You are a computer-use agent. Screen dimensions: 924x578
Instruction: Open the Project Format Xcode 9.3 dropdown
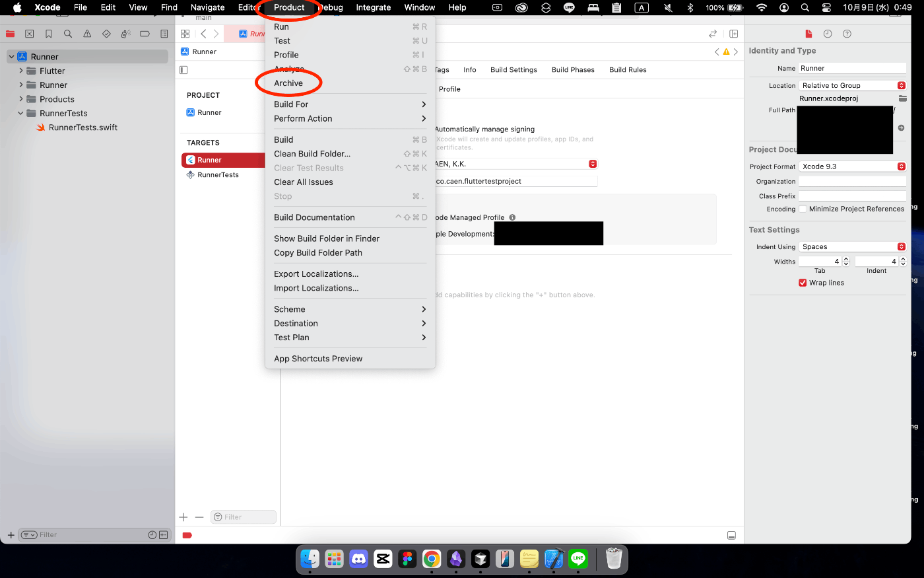tap(853, 166)
